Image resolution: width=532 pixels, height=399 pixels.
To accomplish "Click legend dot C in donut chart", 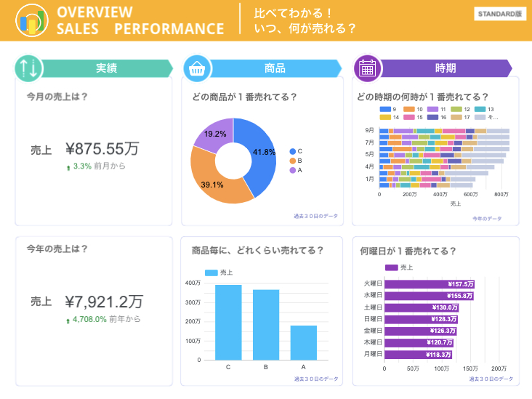I will [x=292, y=151].
